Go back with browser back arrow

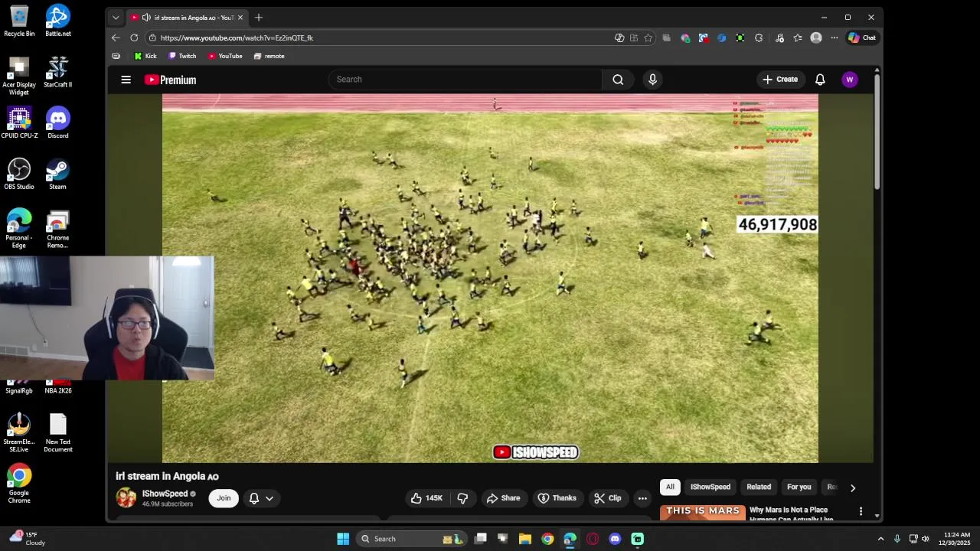tap(116, 37)
